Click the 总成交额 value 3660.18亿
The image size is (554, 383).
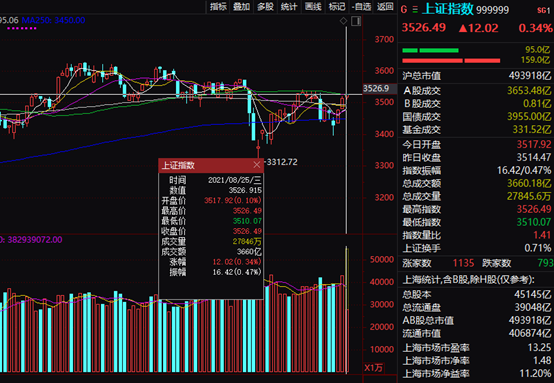(x=529, y=183)
